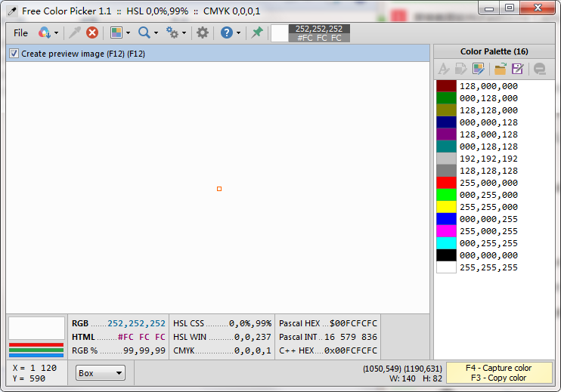
Task: Open the Box capture mode dropdown
Action: [x=101, y=373]
